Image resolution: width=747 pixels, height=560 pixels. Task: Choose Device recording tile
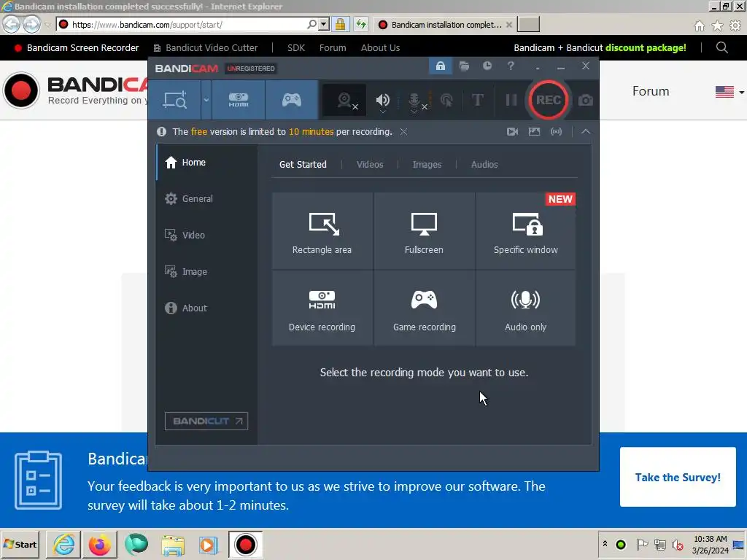click(322, 308)
